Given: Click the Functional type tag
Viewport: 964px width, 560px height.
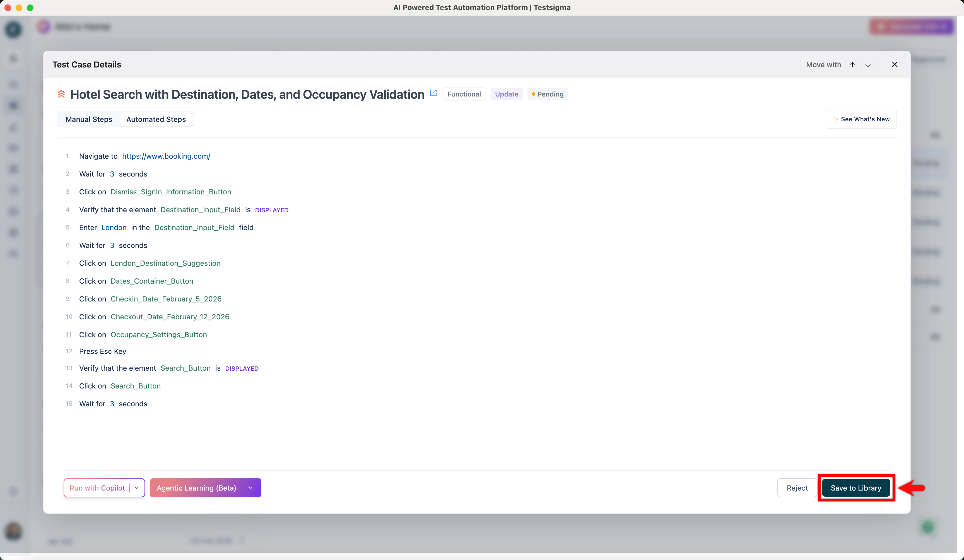Looking at the screenshot, I should 464,94.
